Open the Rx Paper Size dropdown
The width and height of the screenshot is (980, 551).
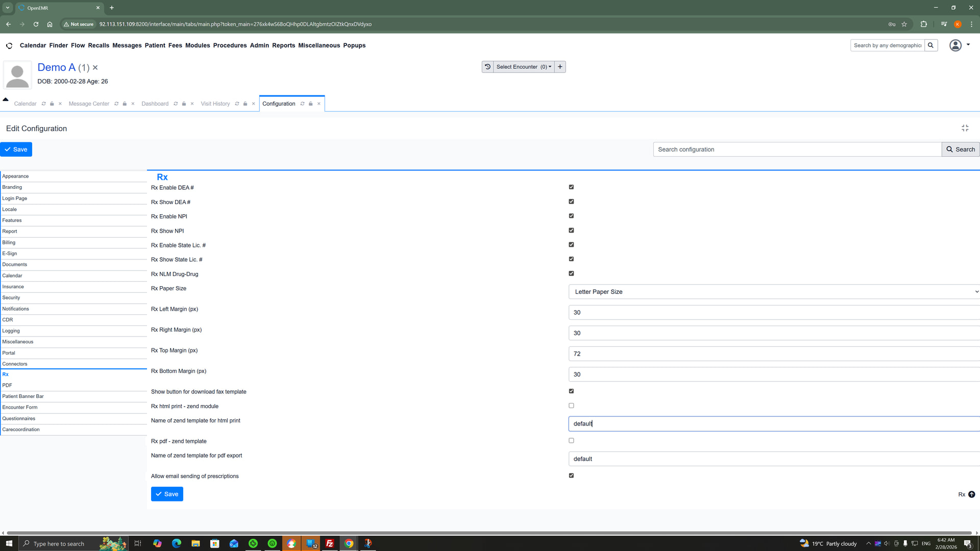click(x=773, y=292)
